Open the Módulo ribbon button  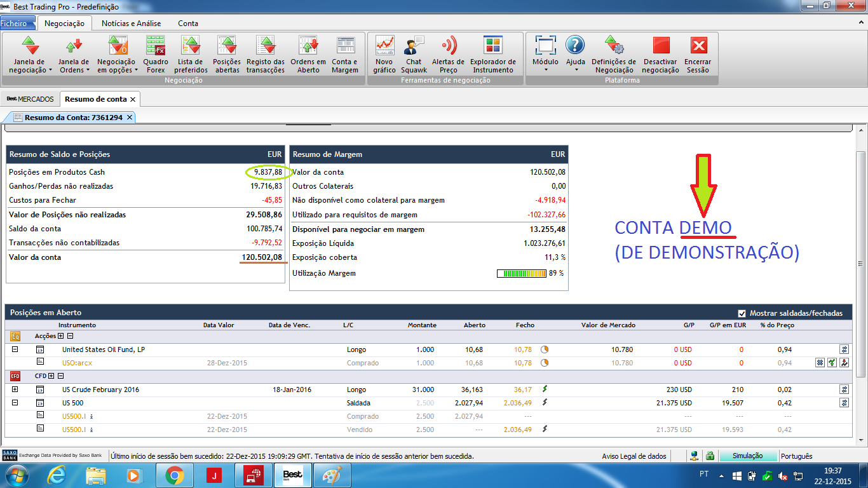pos(545,55)
